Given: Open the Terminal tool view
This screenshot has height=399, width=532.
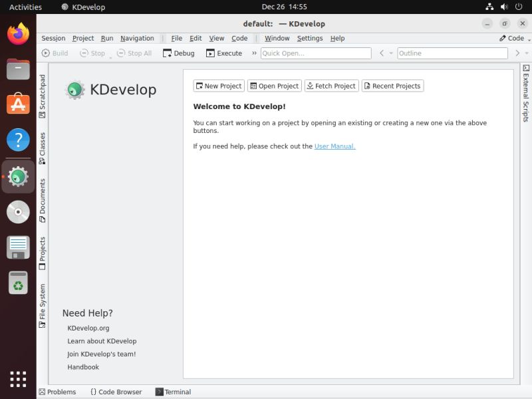Looking at the screenshot, I should [173, 392].
